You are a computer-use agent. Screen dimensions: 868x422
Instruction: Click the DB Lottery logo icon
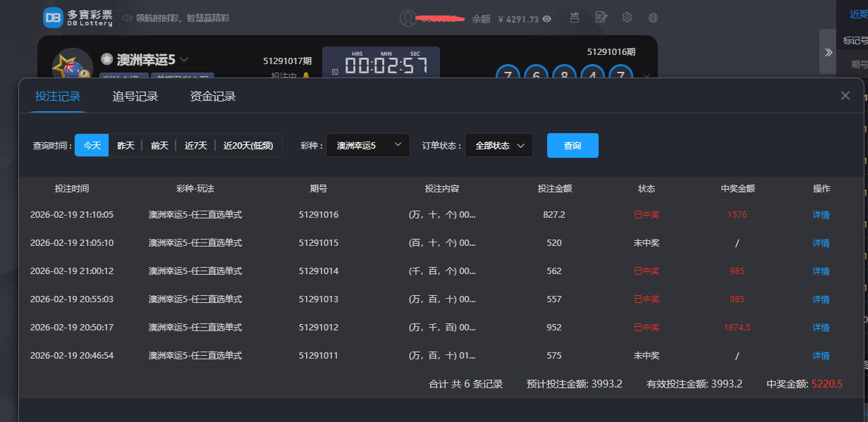click(x=53, y=18)
